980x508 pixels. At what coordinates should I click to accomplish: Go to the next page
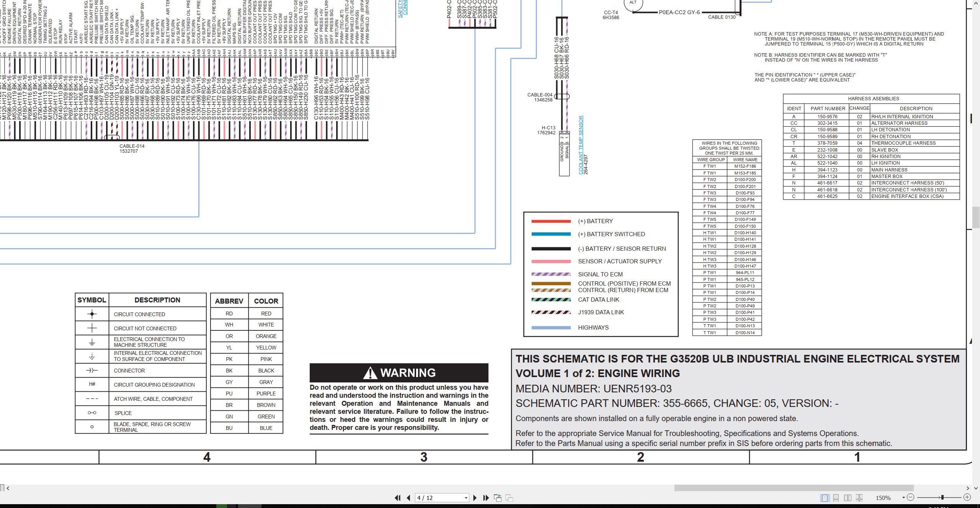[475, 498]
